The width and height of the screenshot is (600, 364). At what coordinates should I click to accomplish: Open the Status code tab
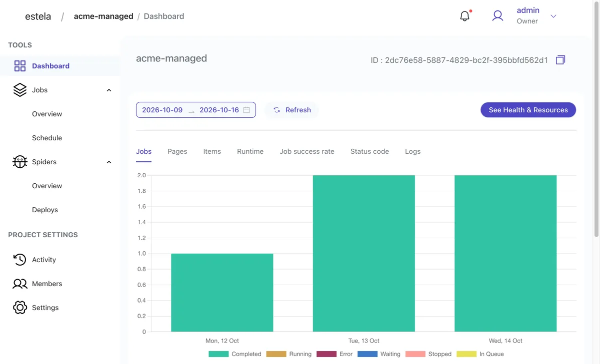369,151
